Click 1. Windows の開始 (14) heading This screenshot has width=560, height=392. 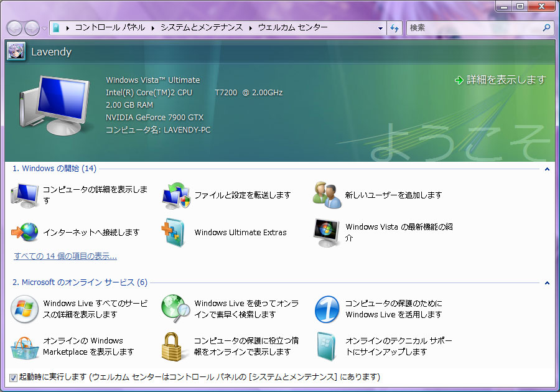[x=54, y=169]
